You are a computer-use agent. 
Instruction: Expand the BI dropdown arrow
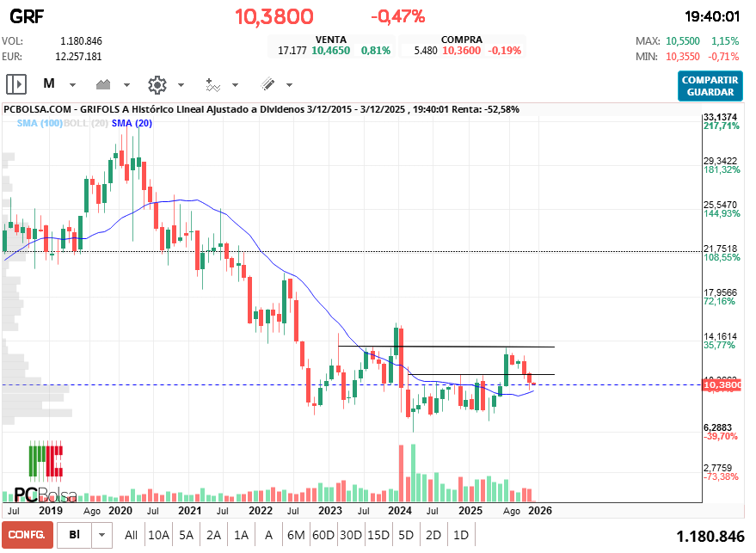101,535
